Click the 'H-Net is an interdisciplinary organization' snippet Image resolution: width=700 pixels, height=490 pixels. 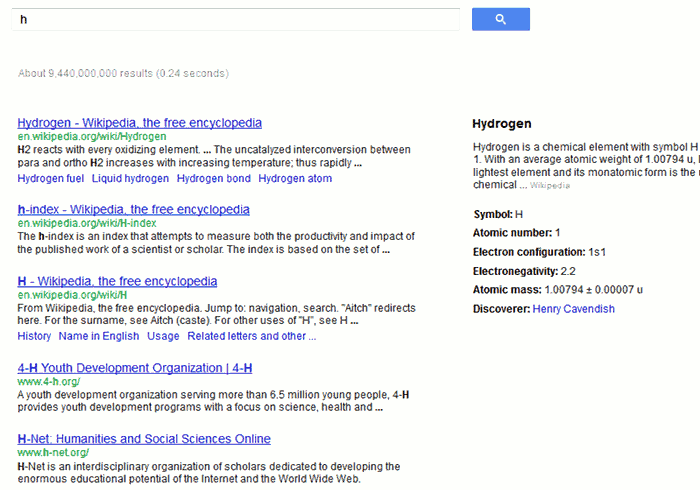209,473
